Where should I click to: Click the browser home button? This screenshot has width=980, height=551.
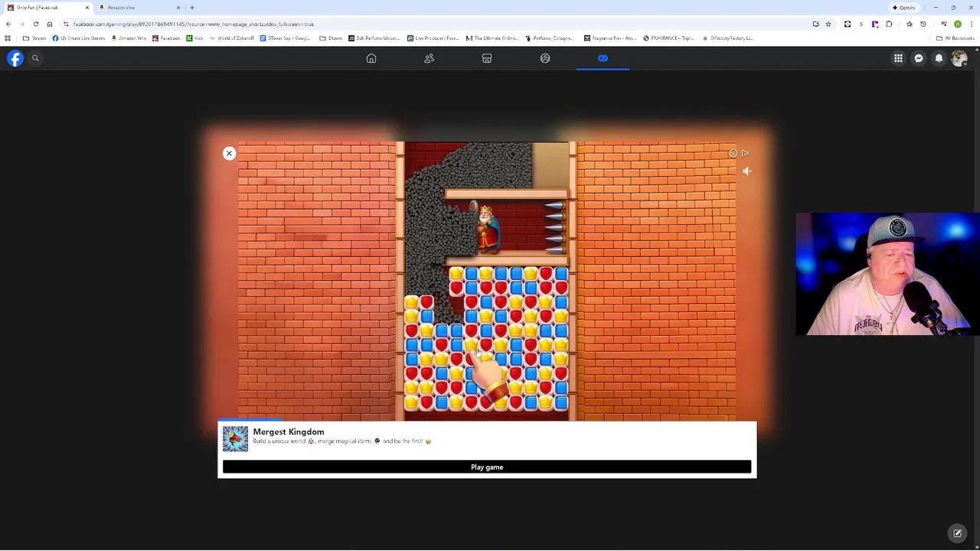click(50, 24)
